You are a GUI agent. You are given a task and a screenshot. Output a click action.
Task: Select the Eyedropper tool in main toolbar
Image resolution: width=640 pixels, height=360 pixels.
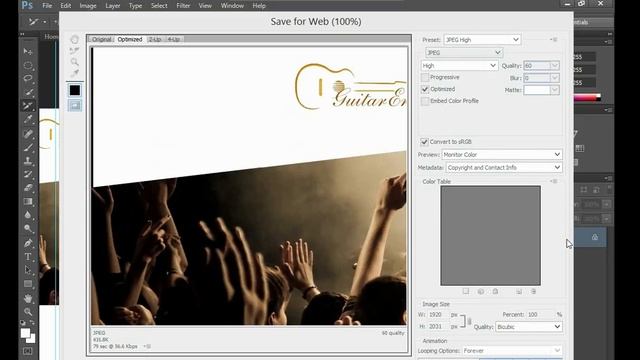[x=28, y=119]
